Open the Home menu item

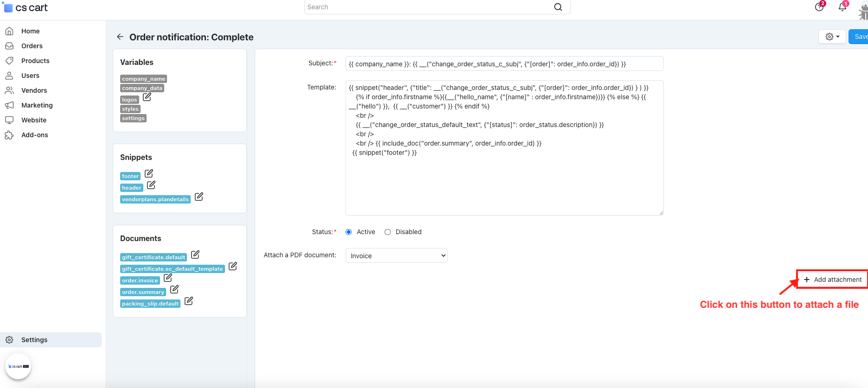click(x=31, y=31)
